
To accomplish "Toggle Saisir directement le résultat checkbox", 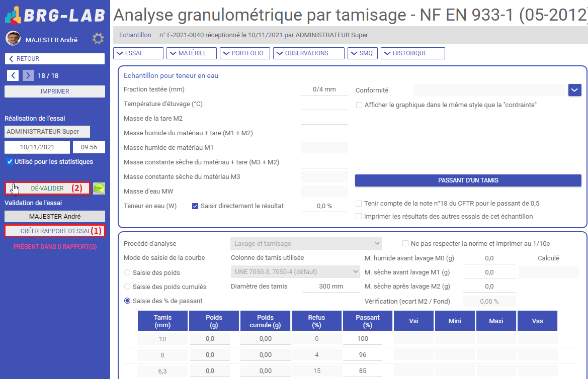I will (x=195, y=206).
